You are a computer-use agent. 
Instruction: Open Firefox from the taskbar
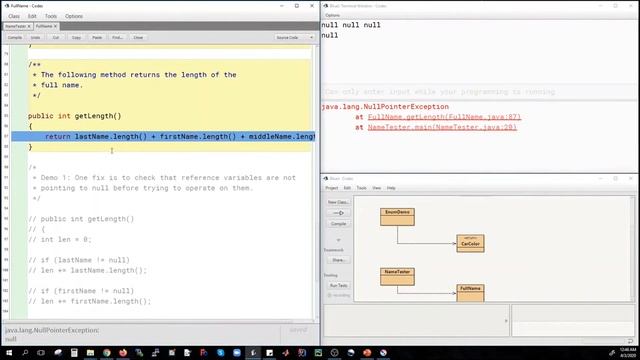coord(123,353)
